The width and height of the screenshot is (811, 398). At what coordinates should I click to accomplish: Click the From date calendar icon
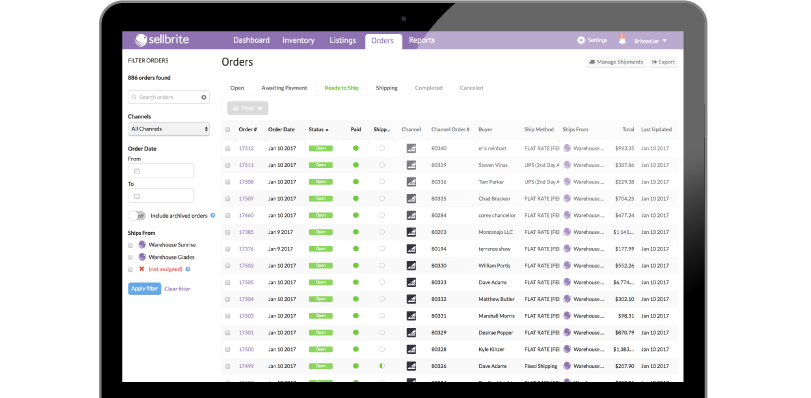click(x=137, y=171)
